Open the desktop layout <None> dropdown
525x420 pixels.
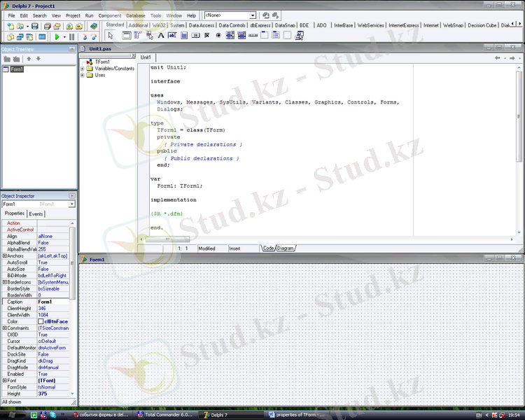pos(252,15)
